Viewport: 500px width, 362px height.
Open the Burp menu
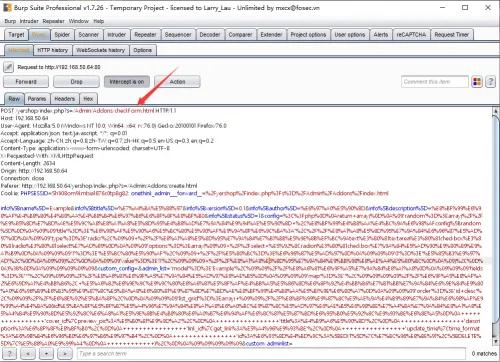tap(10, 21)
